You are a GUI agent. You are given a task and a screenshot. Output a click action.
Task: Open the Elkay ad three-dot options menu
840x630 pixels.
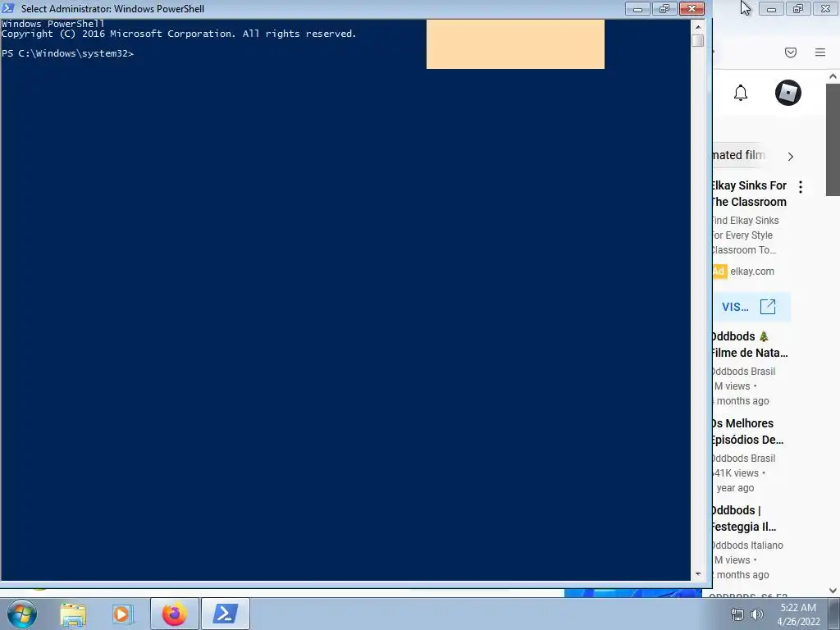click(x=801, y=187)
